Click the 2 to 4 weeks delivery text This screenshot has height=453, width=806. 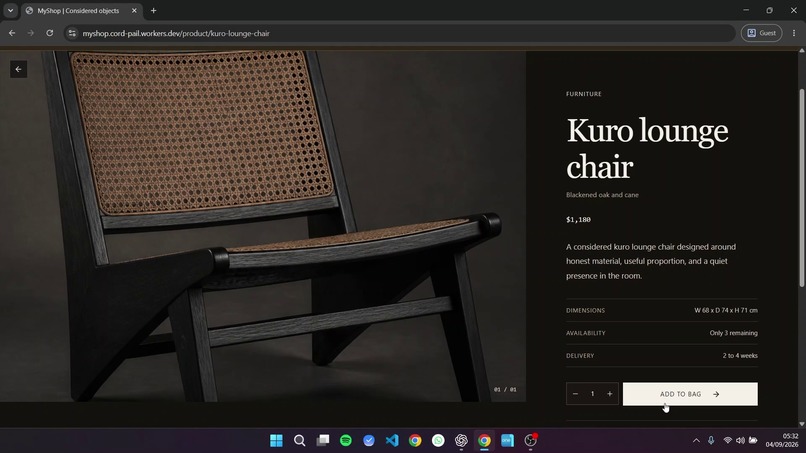point(740,355)
